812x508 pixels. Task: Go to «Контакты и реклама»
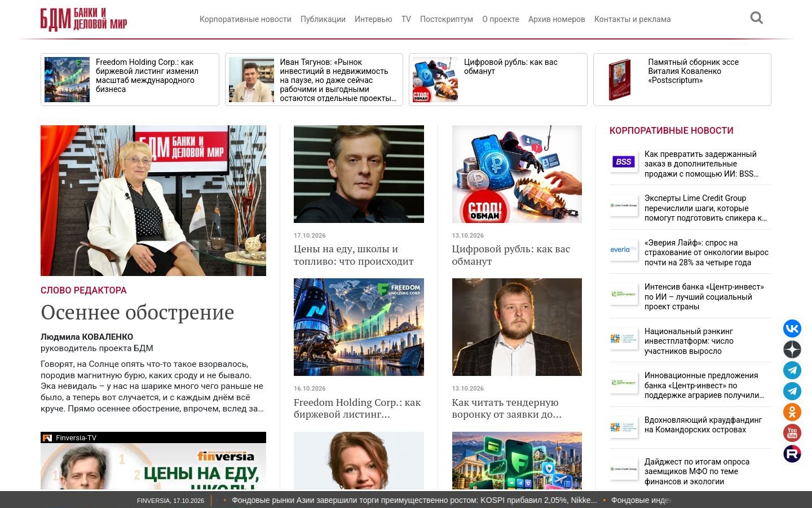(633, 19)
